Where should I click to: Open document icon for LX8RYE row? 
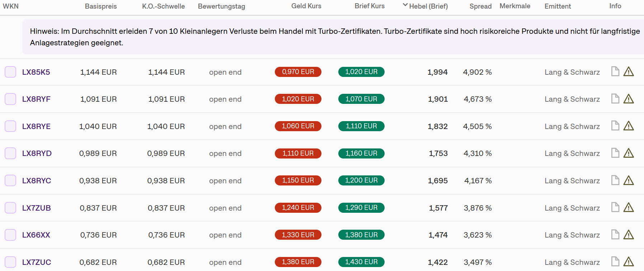615,126
